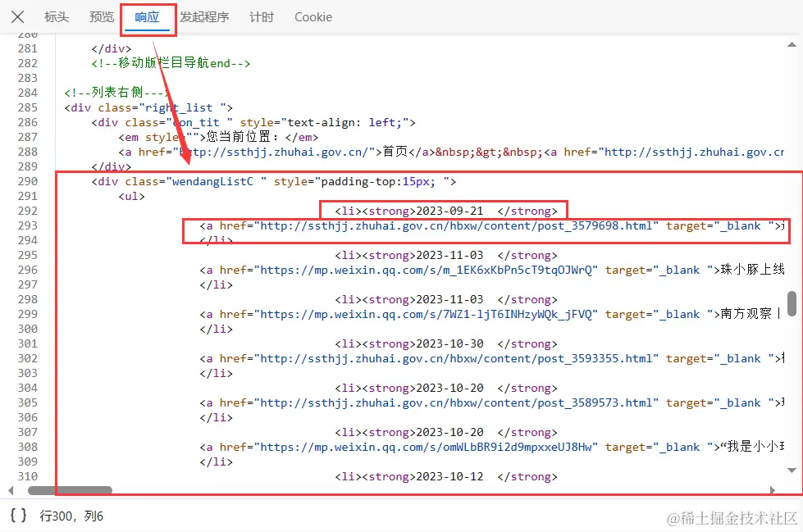
Task: Open the Cookie tab
Action: 313,17
